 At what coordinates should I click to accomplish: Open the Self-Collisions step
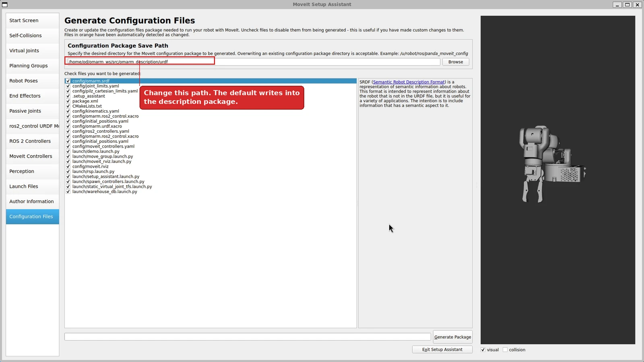click(32, 35)
